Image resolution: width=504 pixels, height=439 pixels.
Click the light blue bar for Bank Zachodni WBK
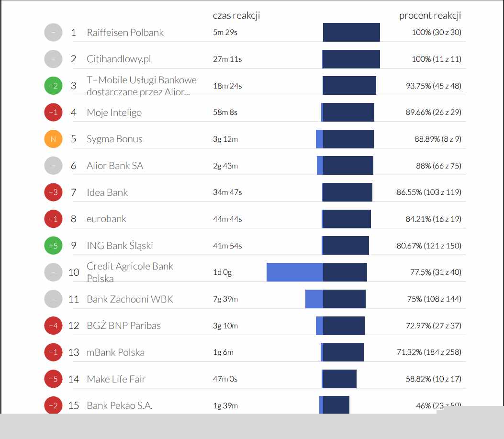pos(314,299)
